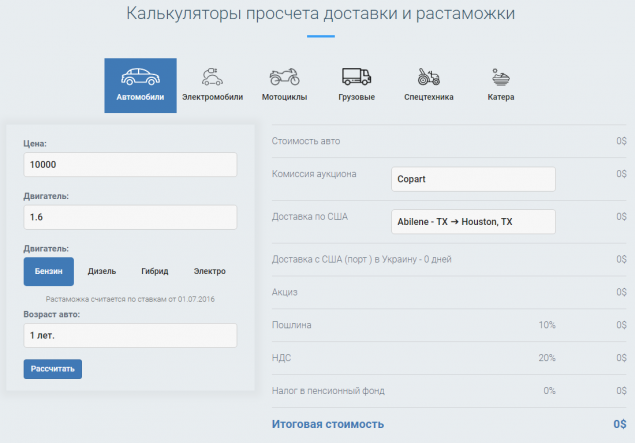Click the Итоговая стоимость label
The width and height of the screenshot is (635, 443).
328,424
